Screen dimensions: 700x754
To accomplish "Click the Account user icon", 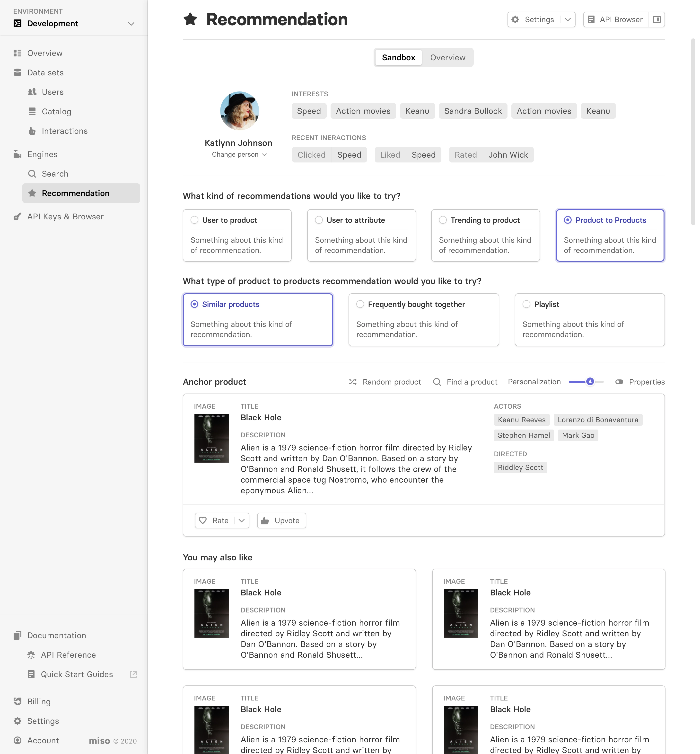I will [17, 740].
